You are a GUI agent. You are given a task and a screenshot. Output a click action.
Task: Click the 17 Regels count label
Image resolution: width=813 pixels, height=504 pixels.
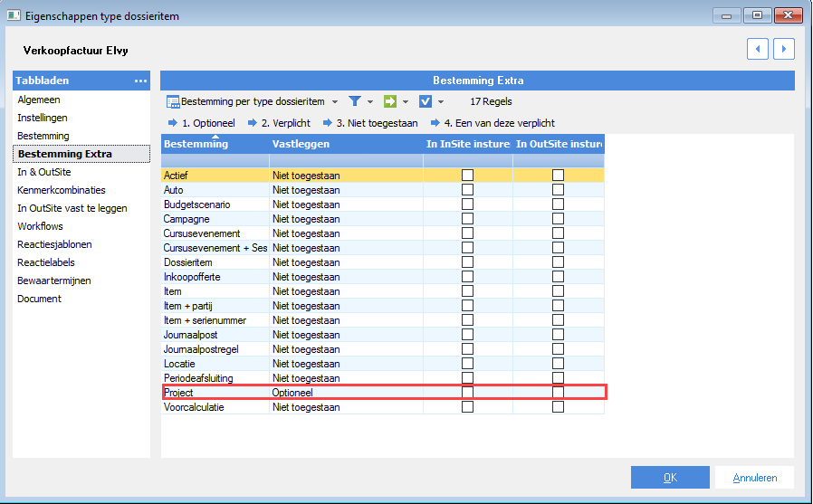tap(491, 101)
